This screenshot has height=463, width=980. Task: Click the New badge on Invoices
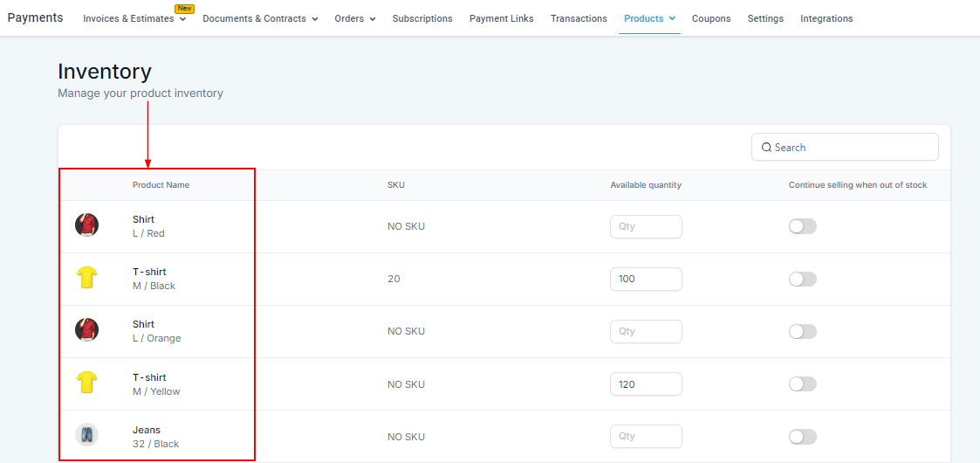184,9
